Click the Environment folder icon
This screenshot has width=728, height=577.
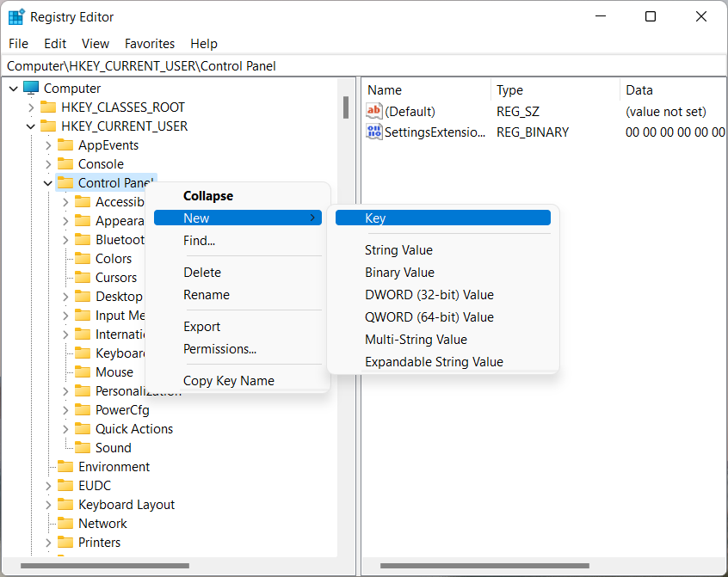[65, 467]
